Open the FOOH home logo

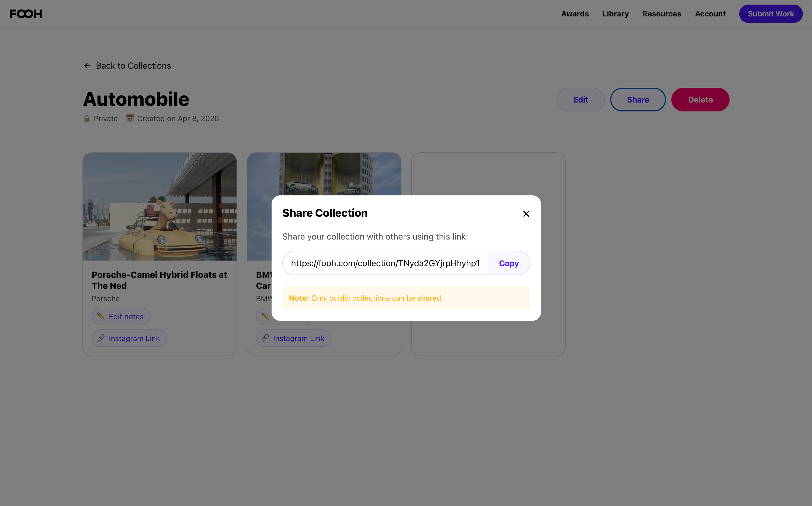pyautogui.click(x=26, y=14)
